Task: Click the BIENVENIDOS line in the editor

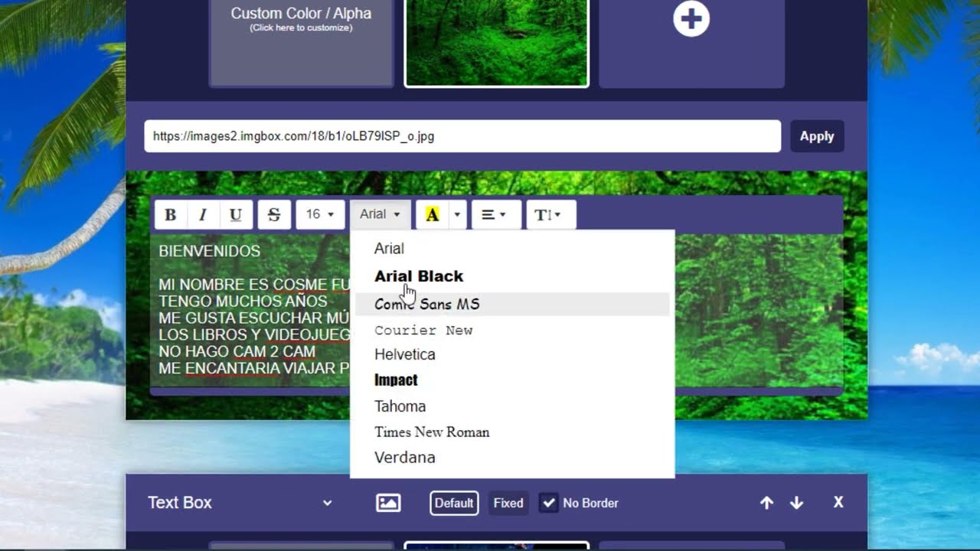Action: point(209,251)
